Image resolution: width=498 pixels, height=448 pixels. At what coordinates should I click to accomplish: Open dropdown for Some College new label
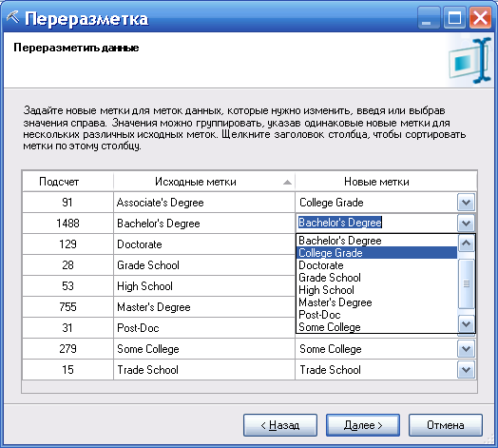[x=466, y=348]
